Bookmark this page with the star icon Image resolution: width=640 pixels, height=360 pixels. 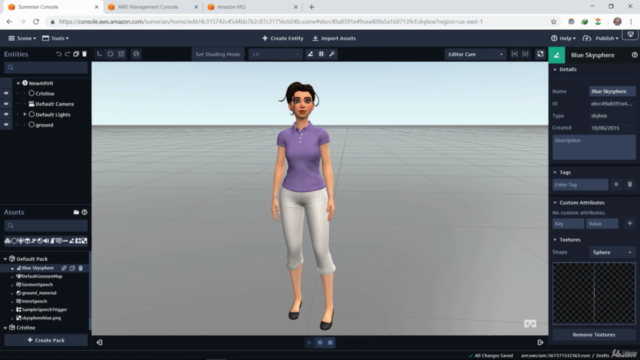pos(553,22)
